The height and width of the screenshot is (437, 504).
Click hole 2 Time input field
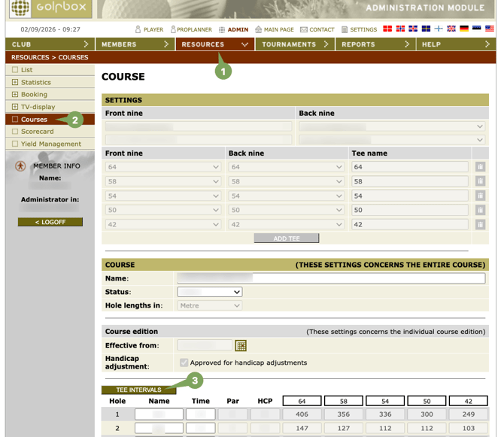[x=201, y=428]
